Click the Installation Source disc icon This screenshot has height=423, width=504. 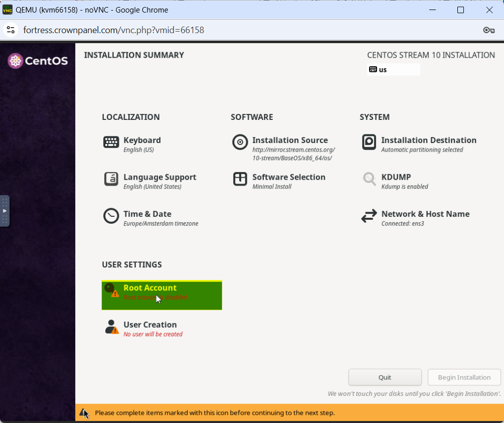point(240,142)
